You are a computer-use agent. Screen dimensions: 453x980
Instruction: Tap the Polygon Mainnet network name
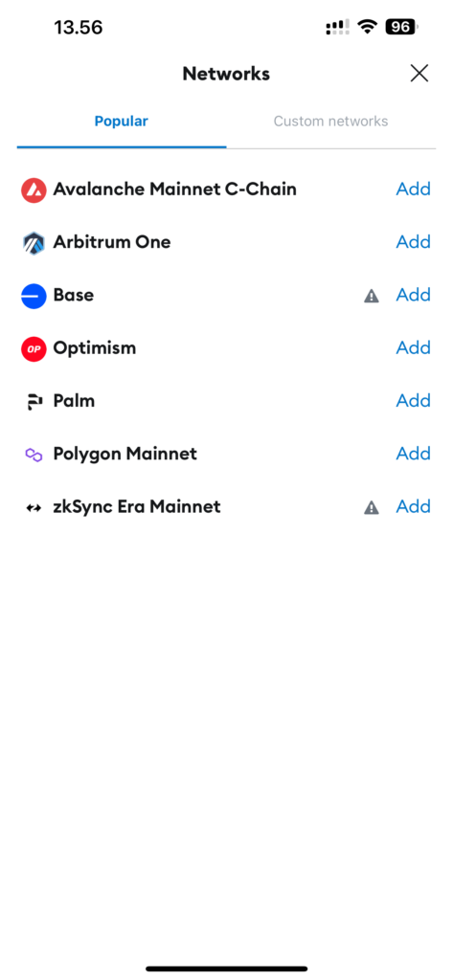[x=125, y=454]
